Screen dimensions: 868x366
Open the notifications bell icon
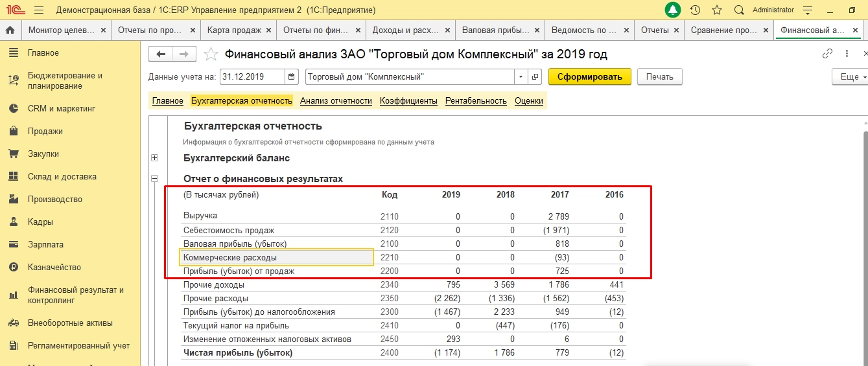[x=673, y=10]
